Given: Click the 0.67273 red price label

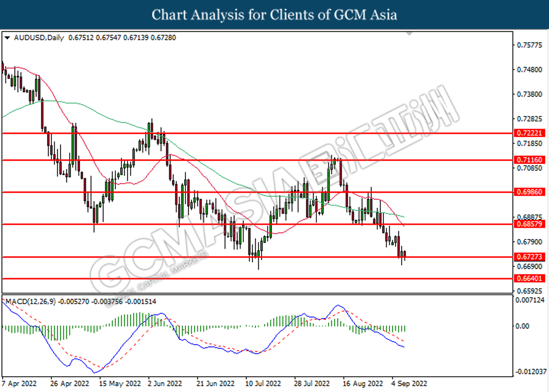Looking at the screenshot, I should tap(529, 257).
